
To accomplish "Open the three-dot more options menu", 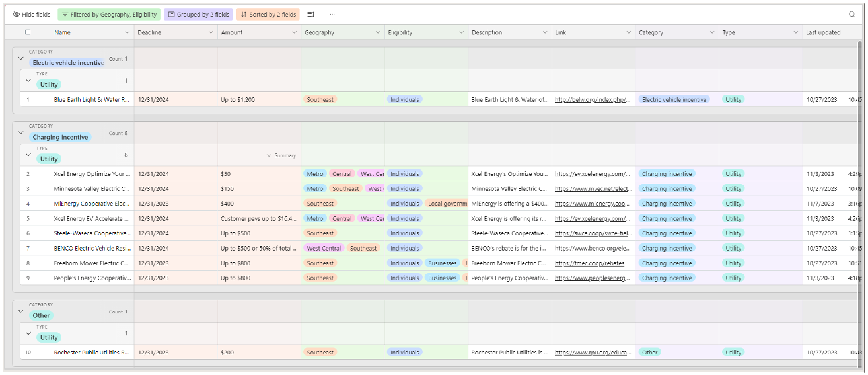I will (332, 14).
